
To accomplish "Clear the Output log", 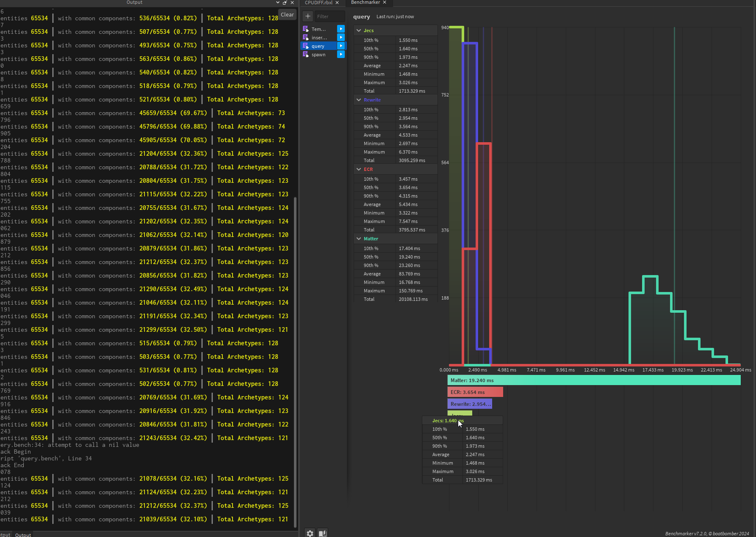I will point(287,14).
